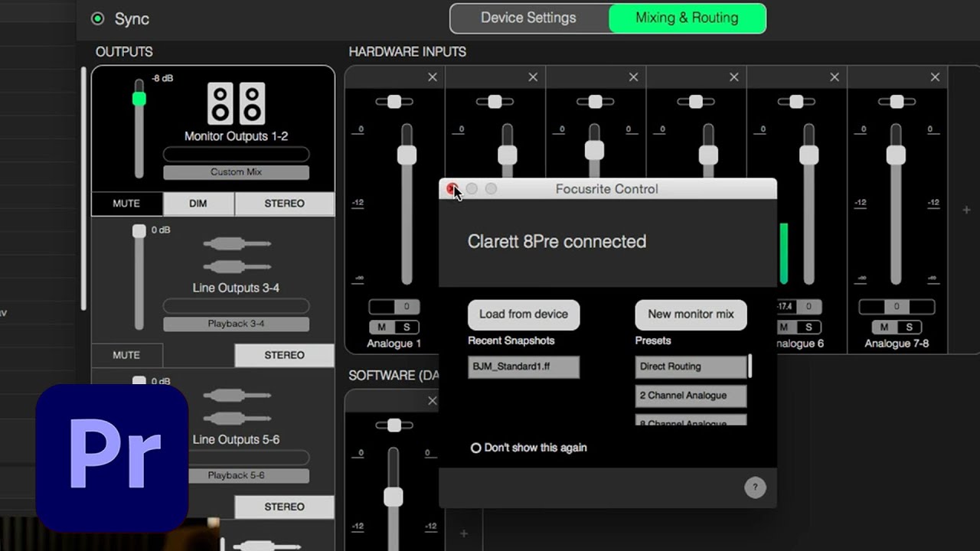Mute Analogue 1 with its M button

tap(381, 327)
